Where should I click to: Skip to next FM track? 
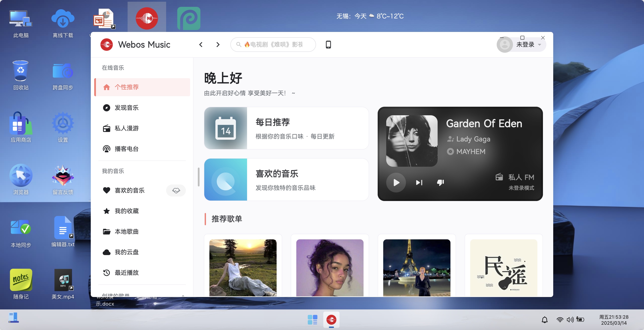(419, 183)
